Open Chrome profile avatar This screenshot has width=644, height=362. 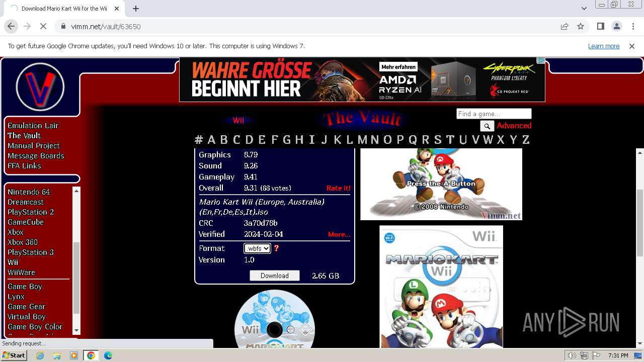point(616,26)
